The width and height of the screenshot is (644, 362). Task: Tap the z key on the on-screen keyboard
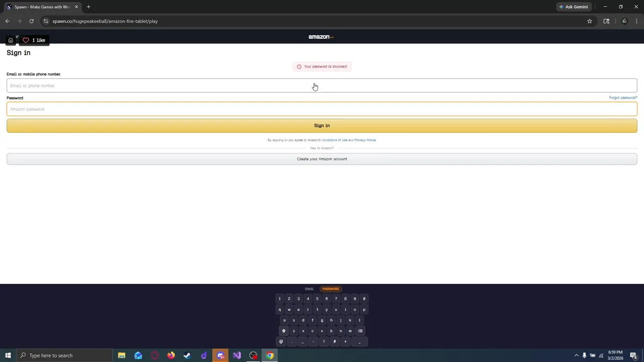[x=294, y=331]
